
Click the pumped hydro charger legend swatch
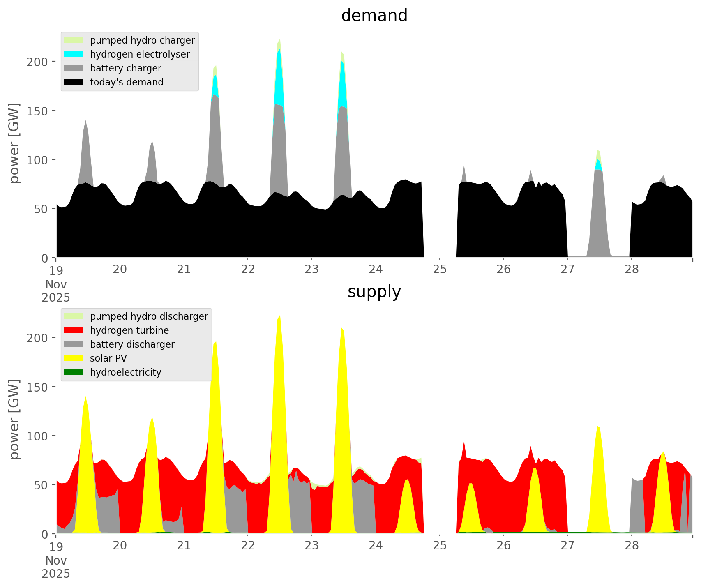[x=74, y=40]
